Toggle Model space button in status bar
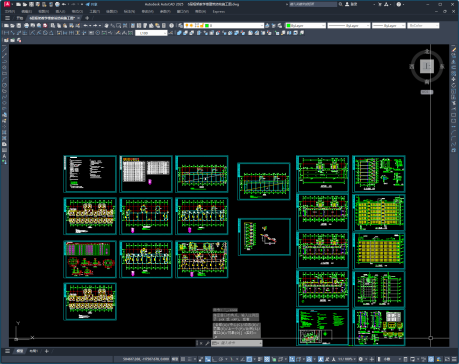 click(x=175, y=359)
